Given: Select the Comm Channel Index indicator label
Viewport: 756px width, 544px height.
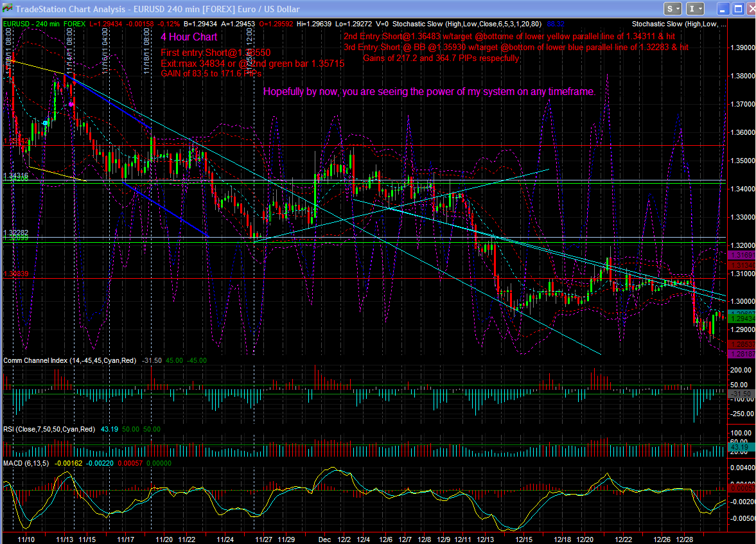Looking at the screenshot, I should click(70, 360).
